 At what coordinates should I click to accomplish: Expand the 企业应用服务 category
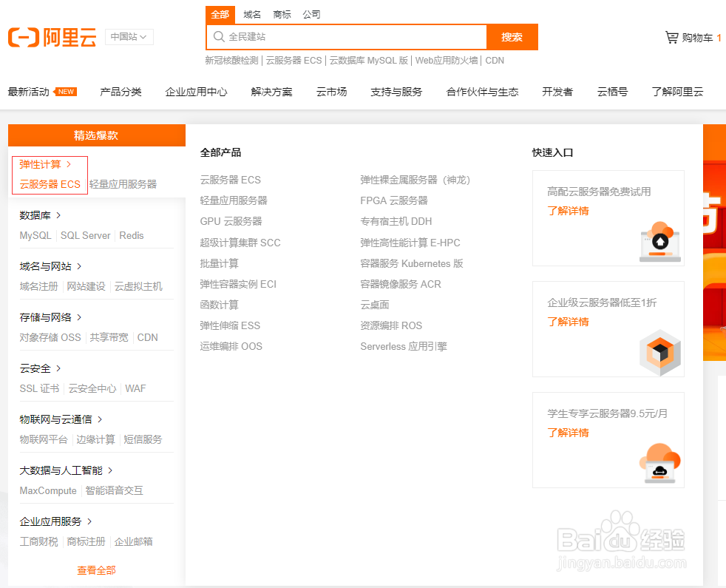(x=55, y=521)
